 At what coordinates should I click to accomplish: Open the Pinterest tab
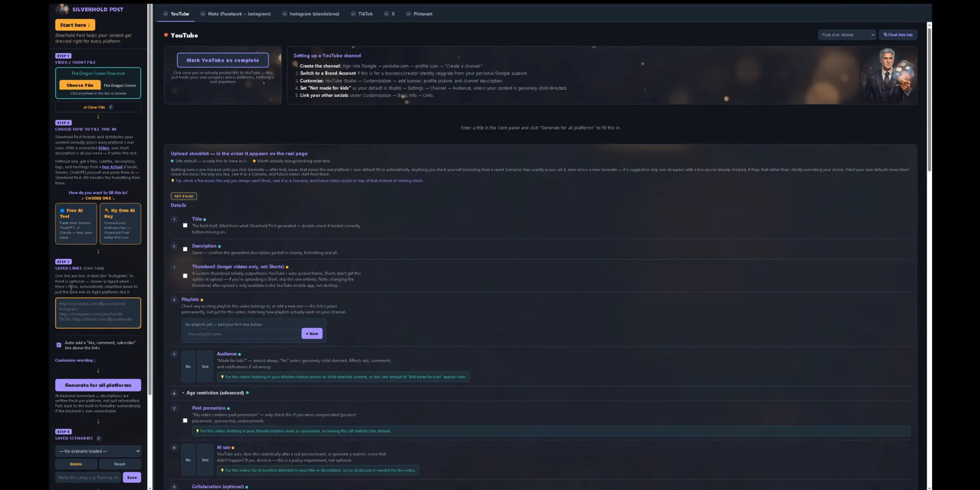[419, 14]
